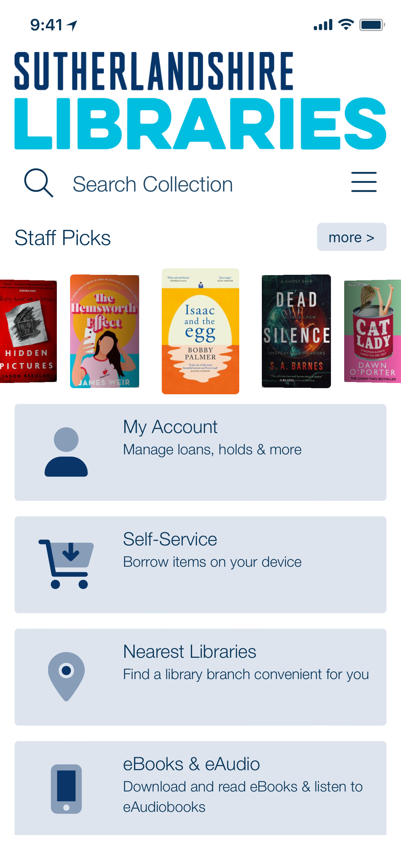The width and height of the screenshot is (401, 868).
Task: Tap the Wi-Fi status icon
Action: click(346, 25)
